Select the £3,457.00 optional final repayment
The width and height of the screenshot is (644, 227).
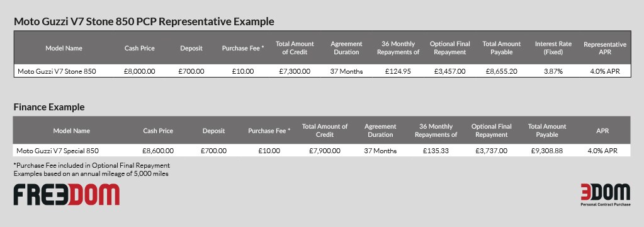click(449, 71)
